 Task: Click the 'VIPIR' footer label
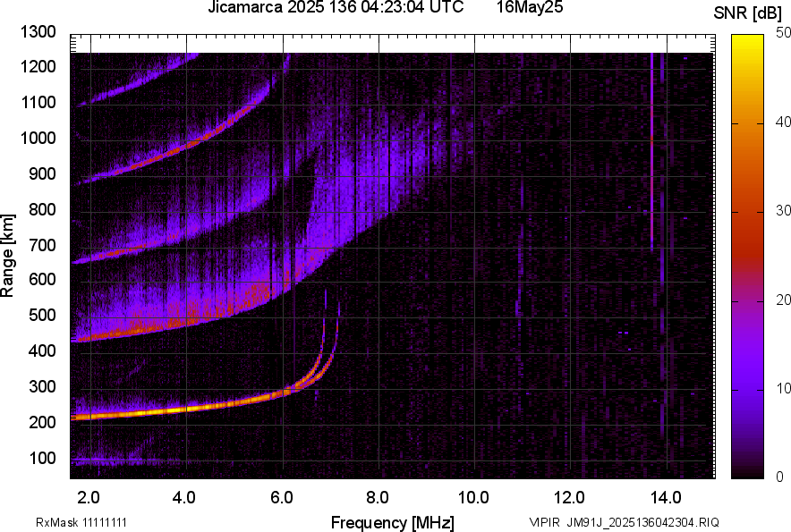coord(544,522)
